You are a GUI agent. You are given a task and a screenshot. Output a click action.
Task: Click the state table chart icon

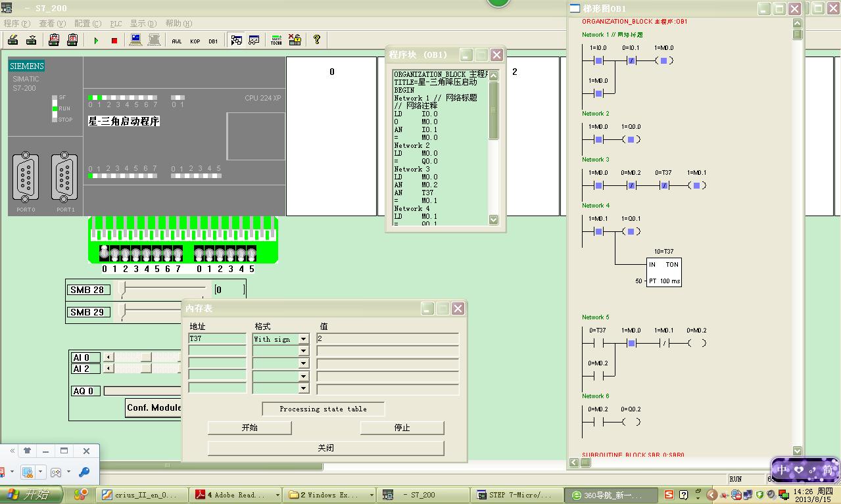(254, 41)
